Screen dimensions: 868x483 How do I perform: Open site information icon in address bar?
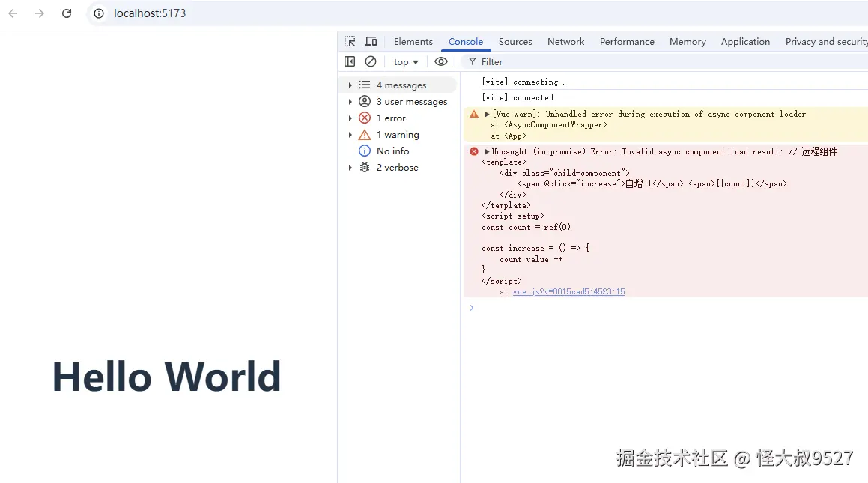(99, 13)
